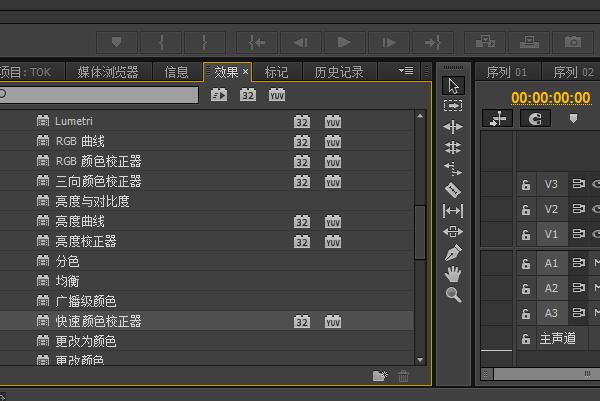Open the Effects panel flyout menu

coord(406,71)
